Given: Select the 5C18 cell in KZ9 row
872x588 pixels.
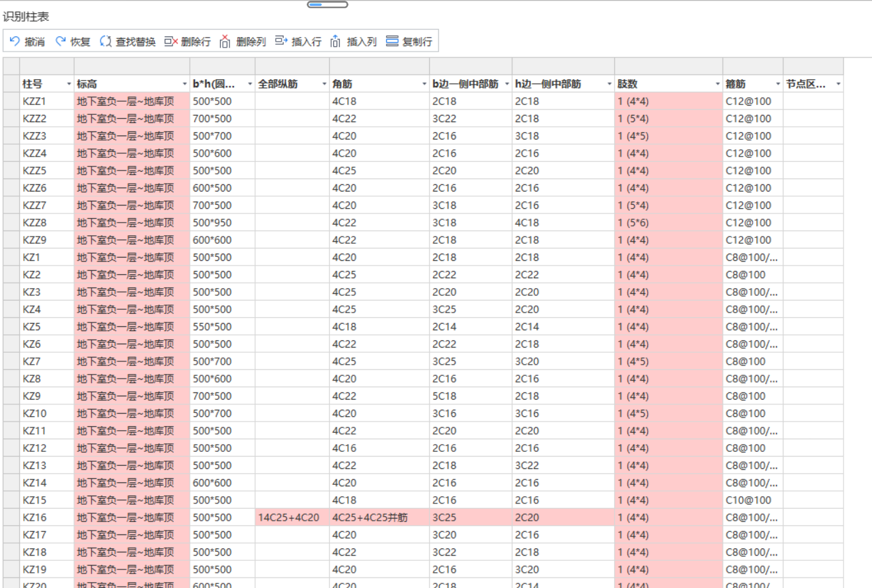Looking at the screenshot, I should (471, 396).
